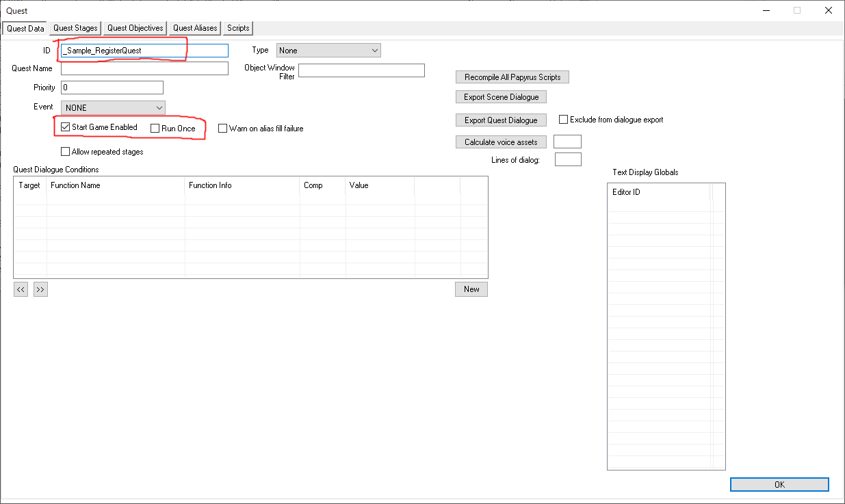Image resolution: width=845 pixels, height=504 pixels.
Task: Click the ID input field
Action: (144, 51)
